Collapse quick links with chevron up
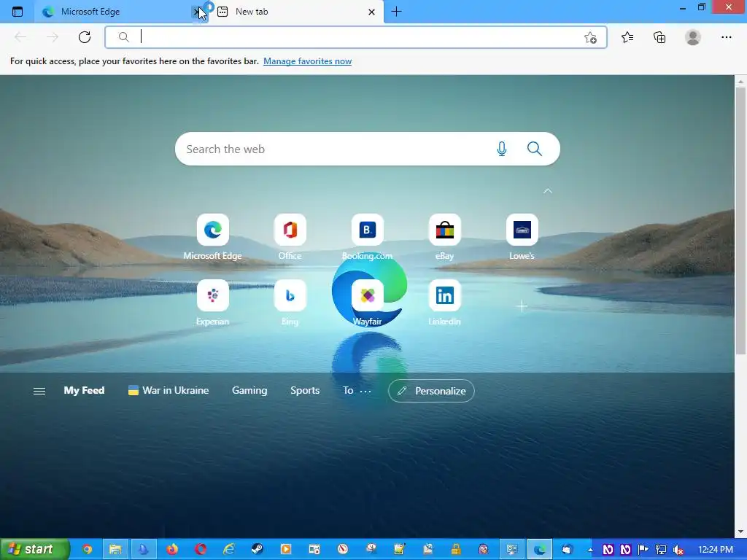Viewport: 747px width, 560px height. pyautogui.click(x=548, y=191)
